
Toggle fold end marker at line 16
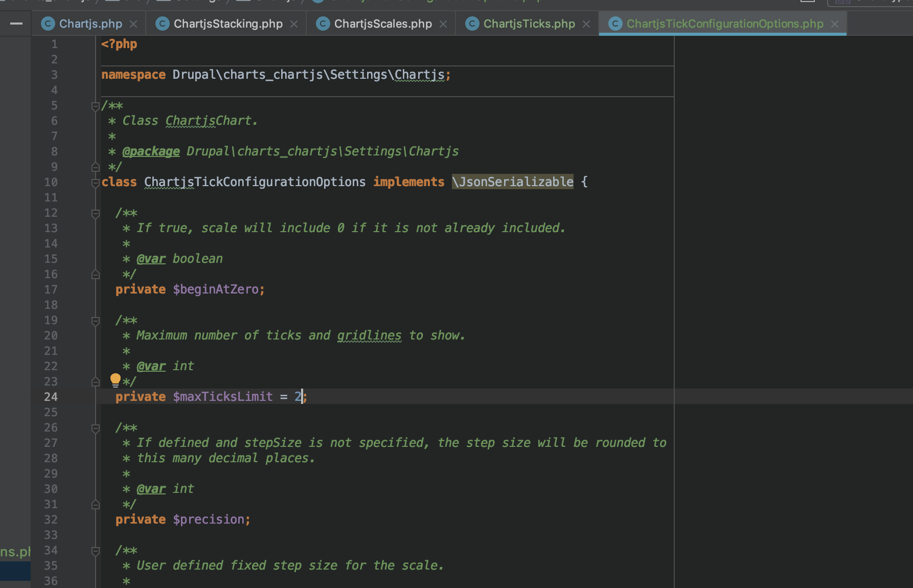(x=95, y=275)
